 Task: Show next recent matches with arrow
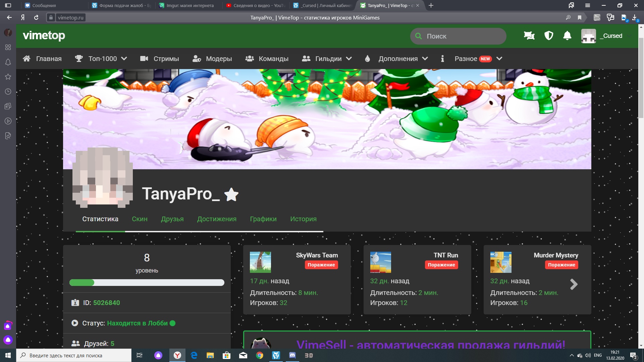tap(574, 284)
